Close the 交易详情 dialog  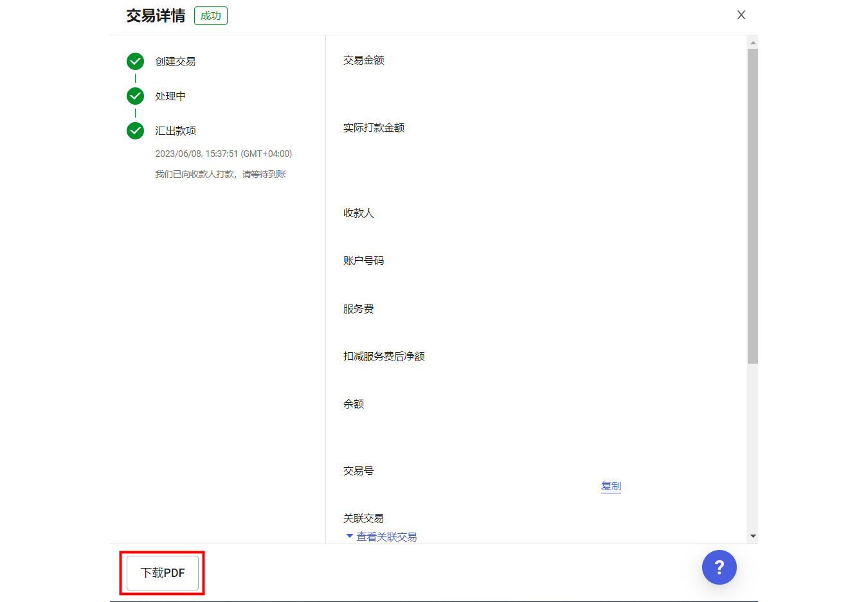[x=741, y=14]
